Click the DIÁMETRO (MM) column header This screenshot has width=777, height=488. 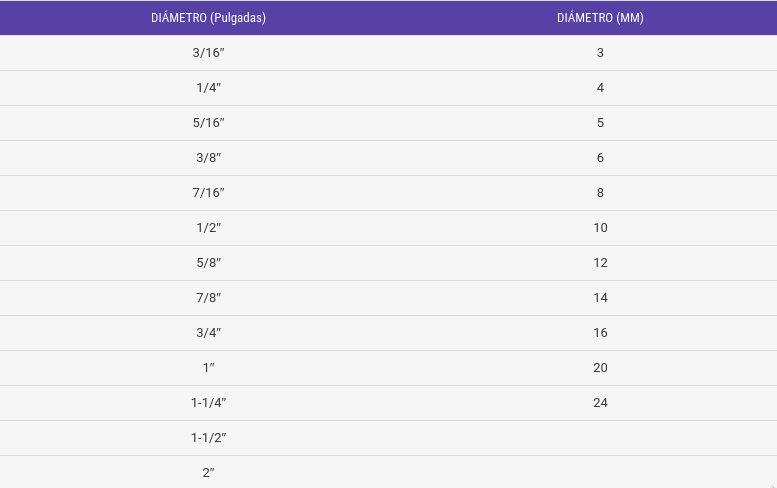coord(600,18)
